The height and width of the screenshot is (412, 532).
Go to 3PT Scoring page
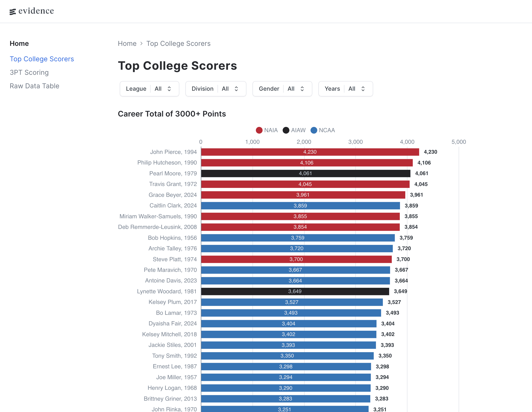tap(29, 73)
